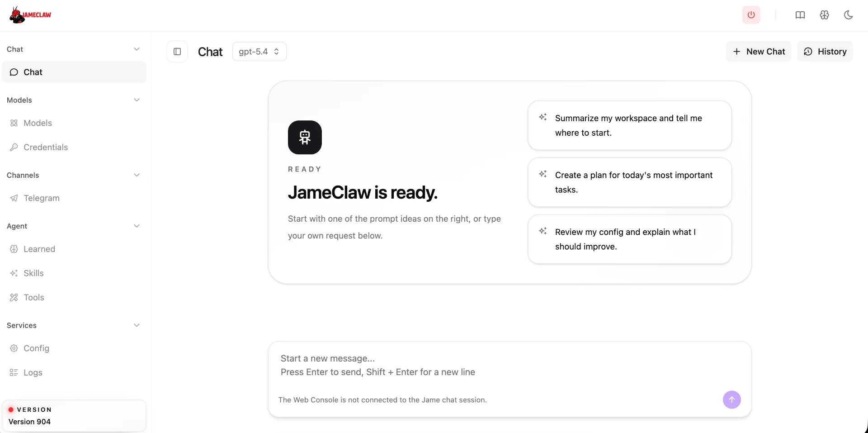Click the Chat page title
The image size is (868, 433).
(210, 52)
